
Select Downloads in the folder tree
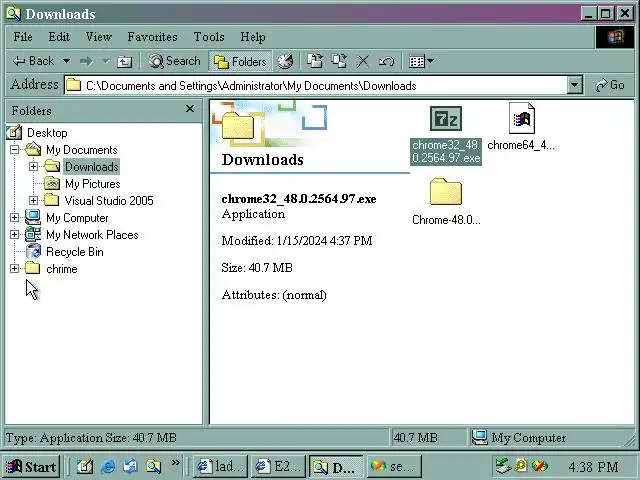click(91, 167)
